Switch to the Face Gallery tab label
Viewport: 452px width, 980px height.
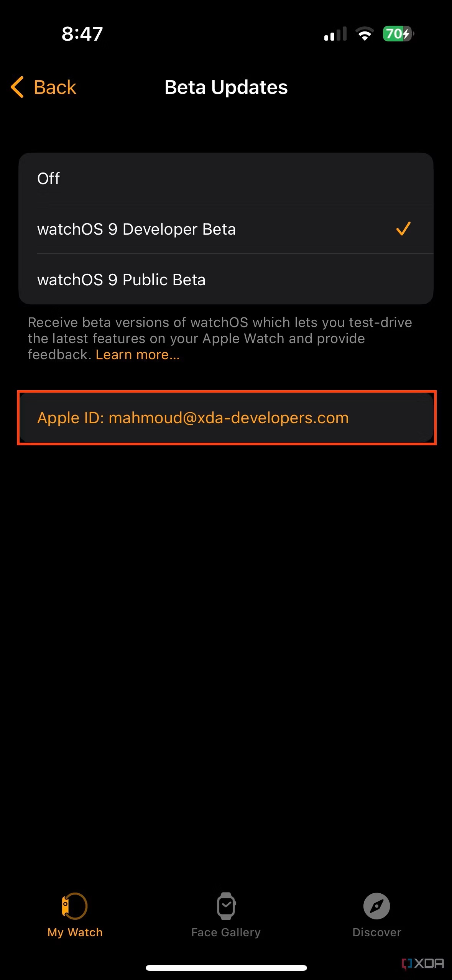click(x=226, y=932)
